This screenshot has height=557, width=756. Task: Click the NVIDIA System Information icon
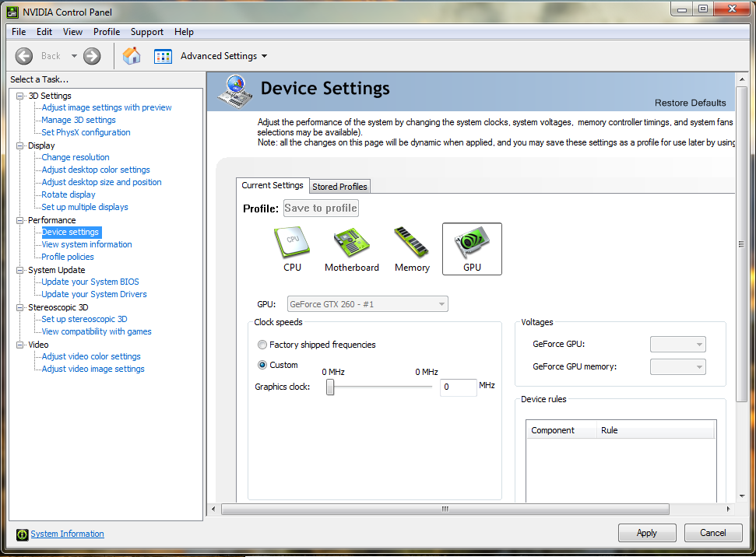click(x=22, y=534)
